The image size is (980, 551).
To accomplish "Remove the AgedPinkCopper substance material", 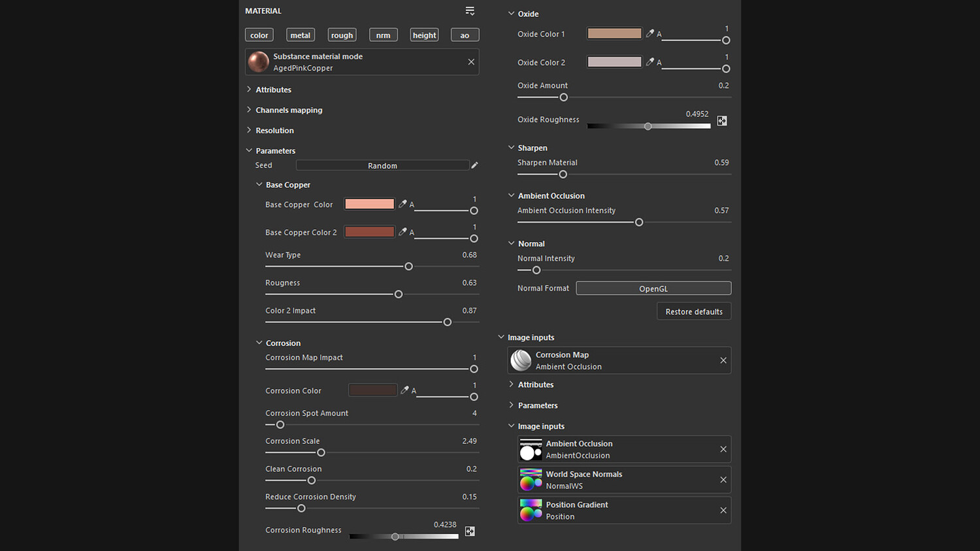I will point(471,62).
